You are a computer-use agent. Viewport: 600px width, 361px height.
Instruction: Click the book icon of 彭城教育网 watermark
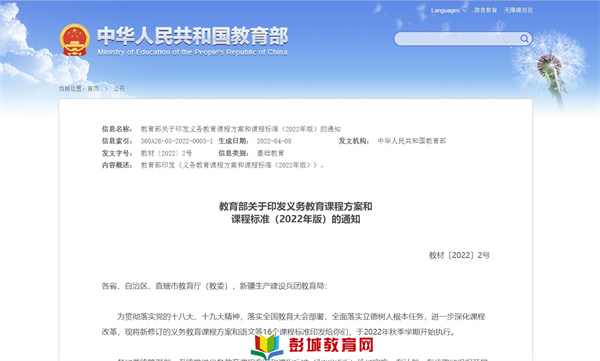[267, 346]
